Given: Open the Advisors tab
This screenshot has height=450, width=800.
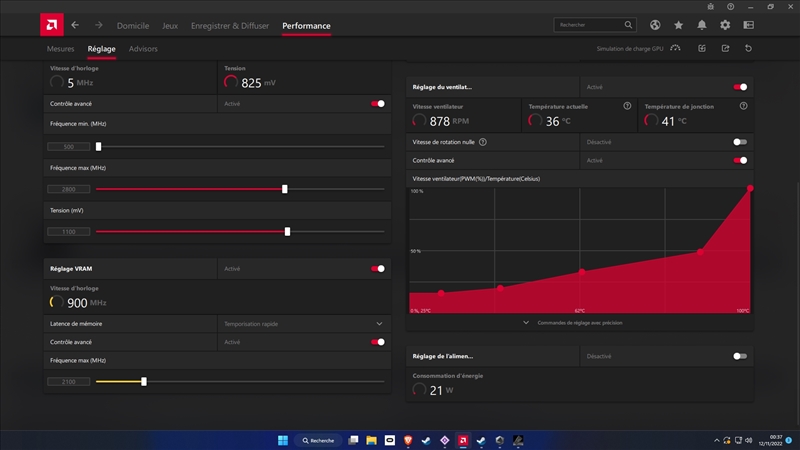Looking at the screenshot, I should point(143,49).
